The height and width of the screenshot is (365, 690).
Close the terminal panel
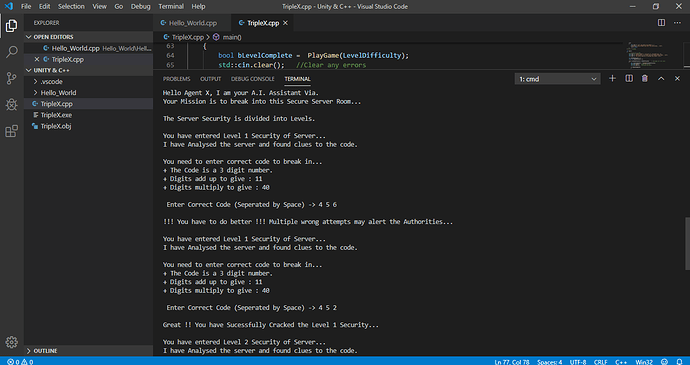coord(677,78)
